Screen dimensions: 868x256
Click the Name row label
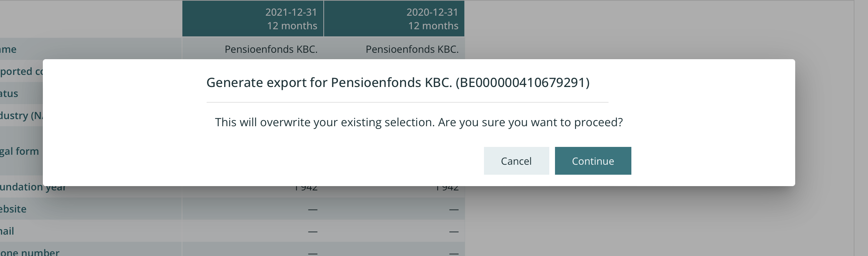tap(8, 49)
